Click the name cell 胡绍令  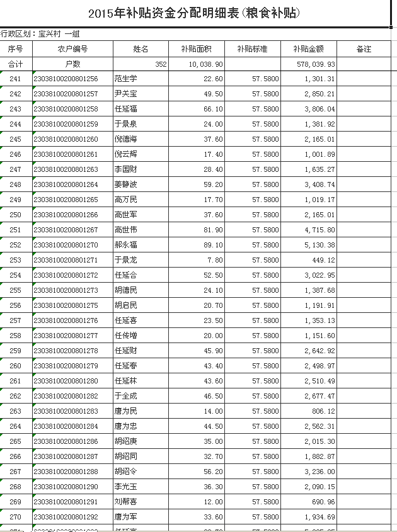coord(141,472)
